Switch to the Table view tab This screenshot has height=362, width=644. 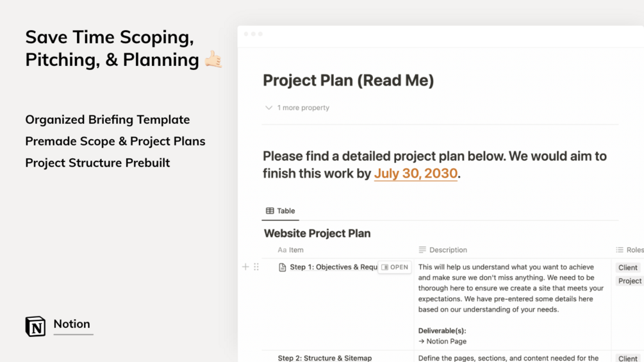click(280, 211)
